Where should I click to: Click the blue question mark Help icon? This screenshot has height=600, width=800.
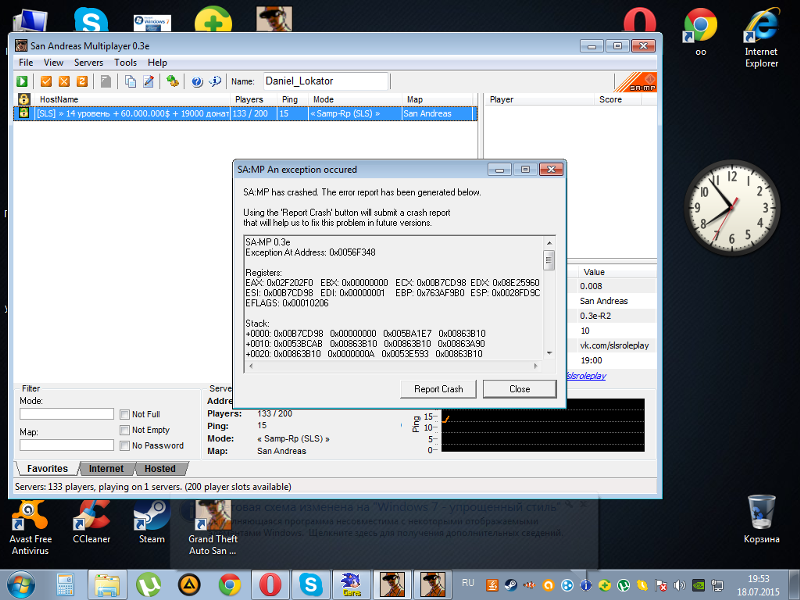pyautogui.click(x=197, y=82)
